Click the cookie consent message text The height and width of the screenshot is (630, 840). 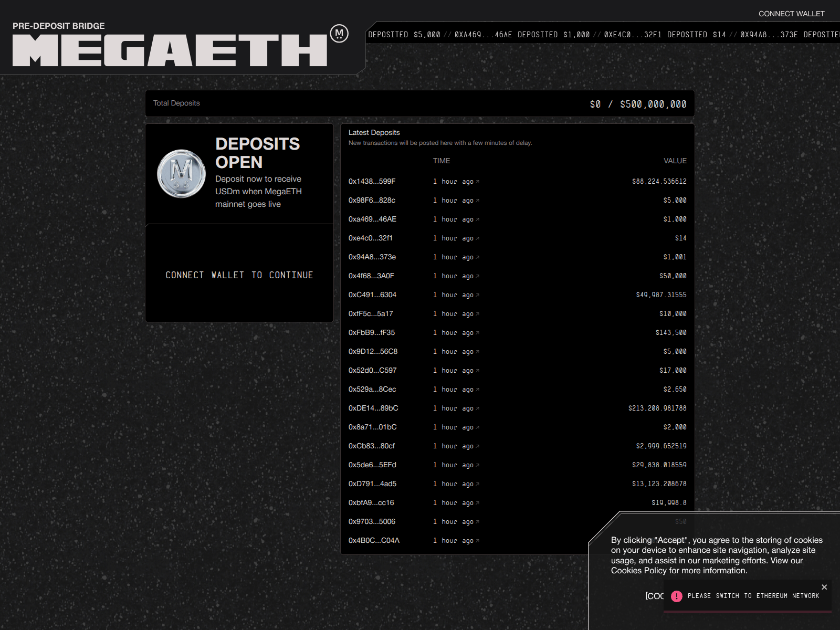[717, 555]
